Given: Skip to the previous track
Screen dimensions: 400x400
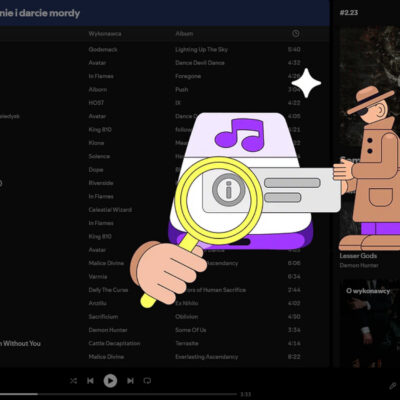Looking at the screenshot, I should coord(90,381).
